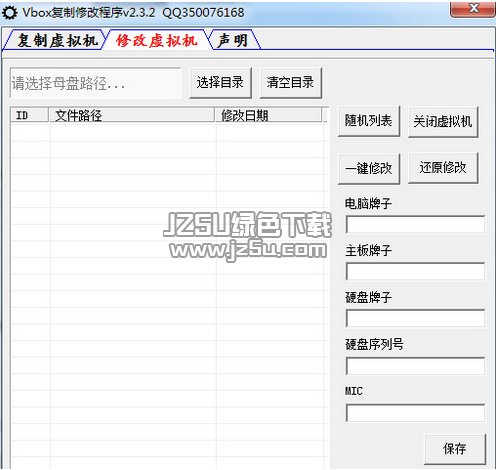Screen dimensions: 496x470
Task: Click the 保存 button
Action: click(x=455, y=449)
